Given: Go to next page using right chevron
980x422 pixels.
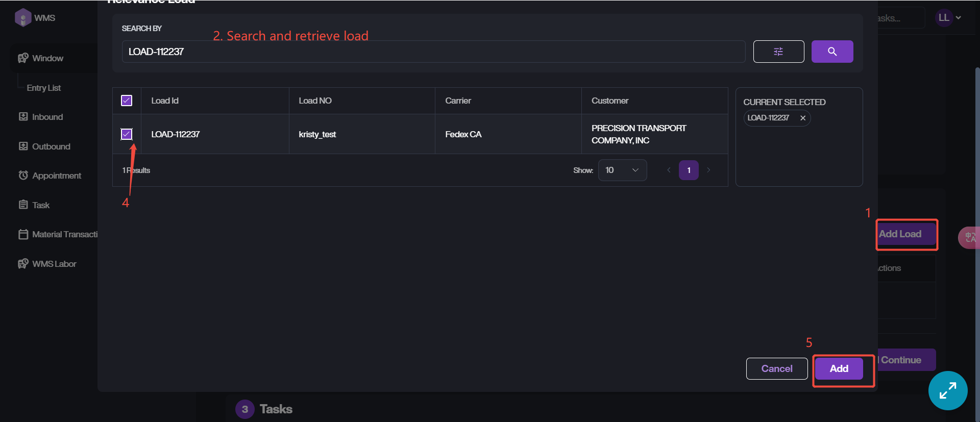Looking at the screenshot, I should (708, 170).
